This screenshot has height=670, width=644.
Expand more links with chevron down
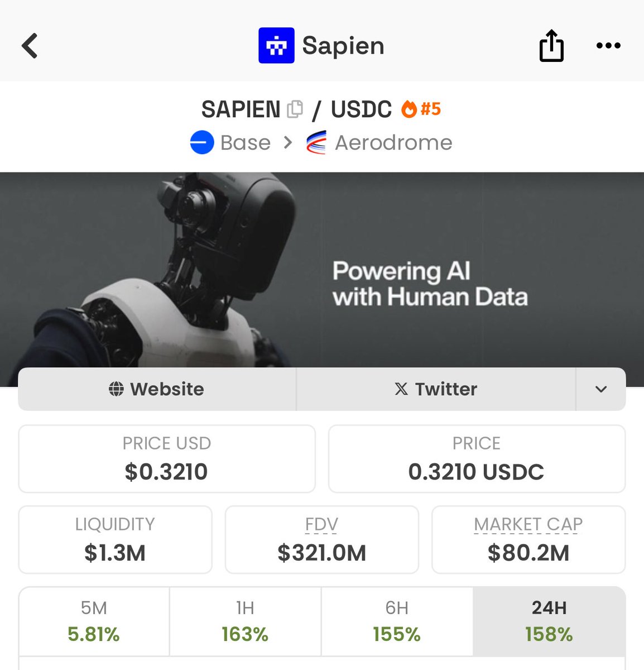[x=600, y=389]
